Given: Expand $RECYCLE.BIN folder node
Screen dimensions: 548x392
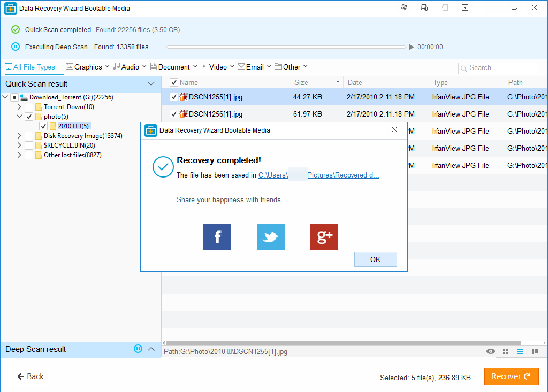Looking at the screenshot, I should click(x=19, y=145).
